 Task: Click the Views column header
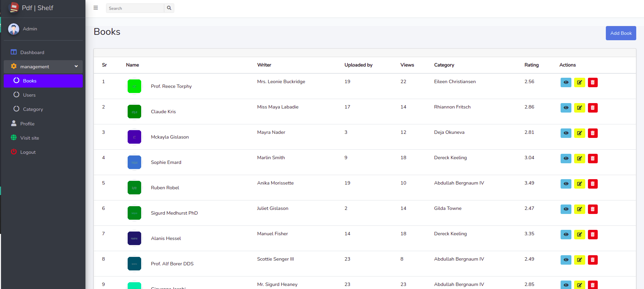(407, 65)
